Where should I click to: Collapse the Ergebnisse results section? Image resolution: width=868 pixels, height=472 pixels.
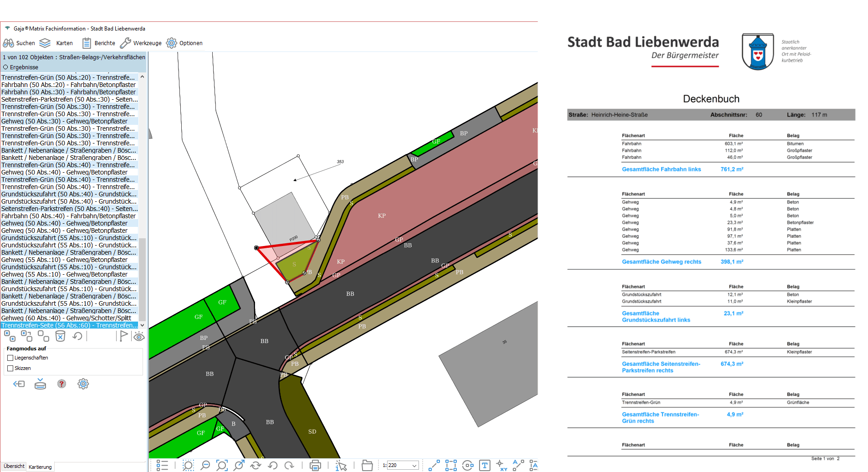[x=6, y=67]
